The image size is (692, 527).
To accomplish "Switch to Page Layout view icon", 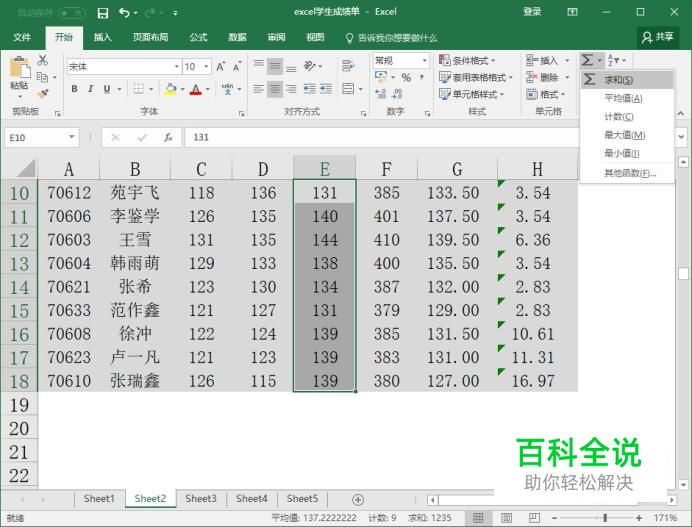I will click(x=506, y=518).
